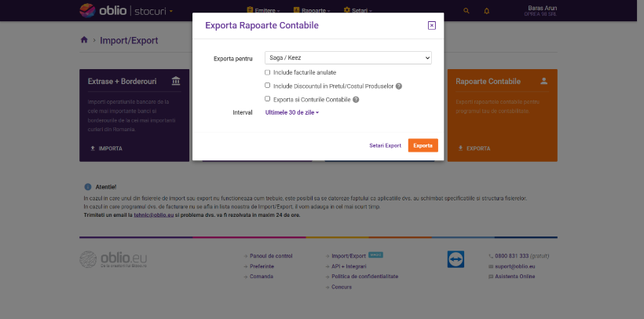Click the TeamViewer icon in footer

click(x=456, y=260)
